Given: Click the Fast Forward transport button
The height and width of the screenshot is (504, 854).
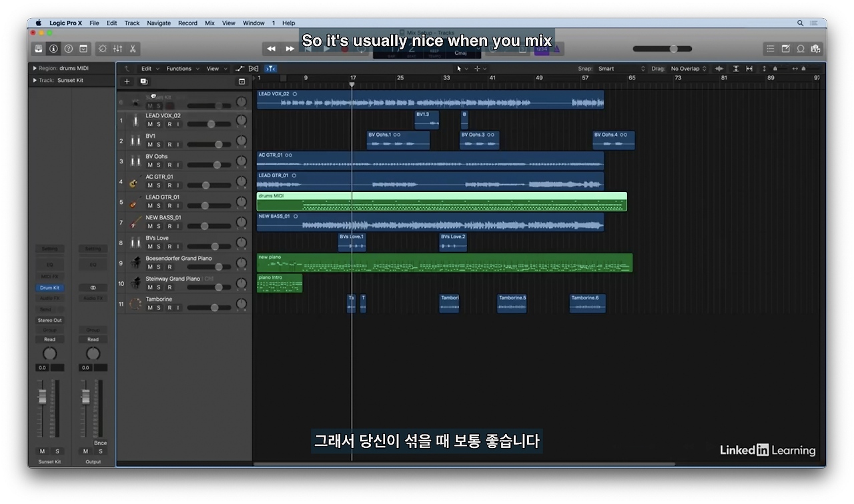Looking at the screenshot, I should pos(290,49).
